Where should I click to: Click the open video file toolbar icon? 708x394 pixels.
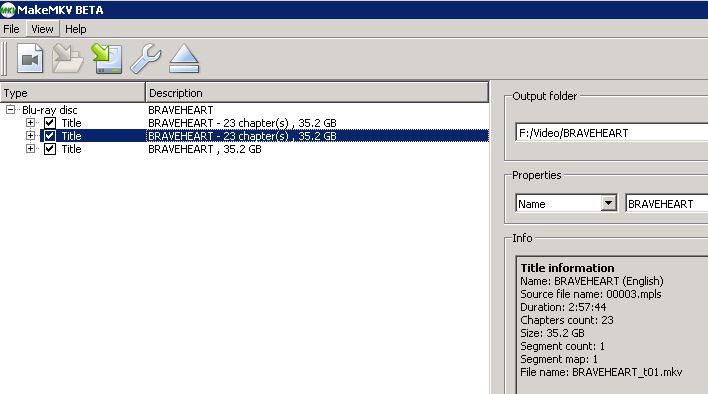click(x=30, y=59)
